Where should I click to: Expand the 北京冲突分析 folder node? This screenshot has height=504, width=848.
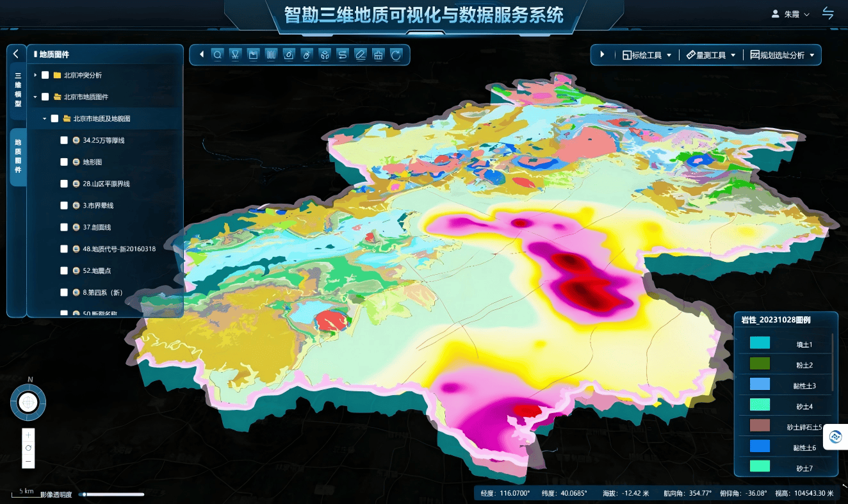pyautogui.click(x=36, y=76)
